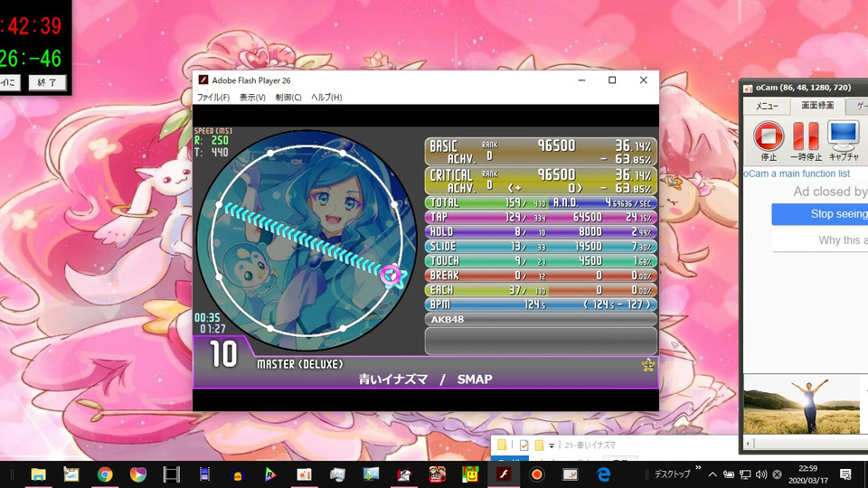Image resolution: width=868 pixels, height=488 pixels.
Task: Open the filmstrip video app in taskbar
Action: coord(171,474)
